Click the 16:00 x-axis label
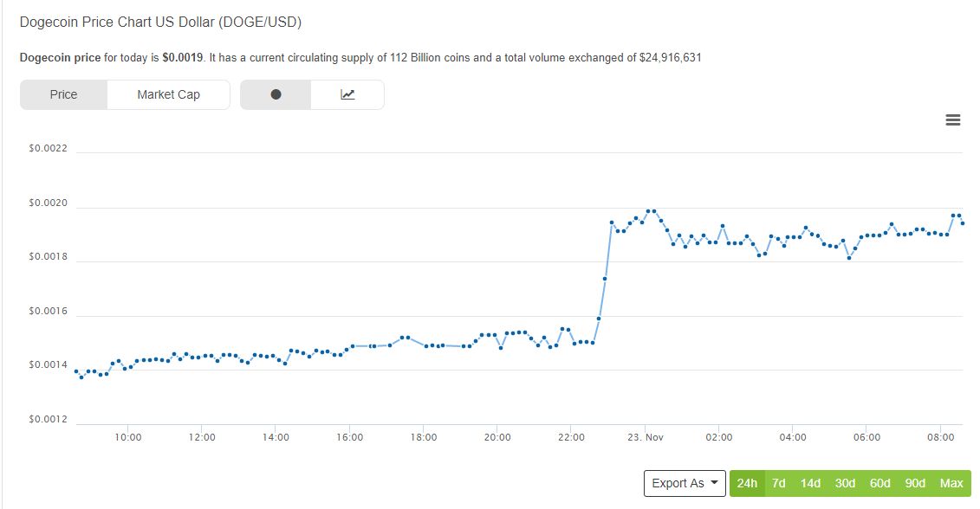 [x=349, y=437]
